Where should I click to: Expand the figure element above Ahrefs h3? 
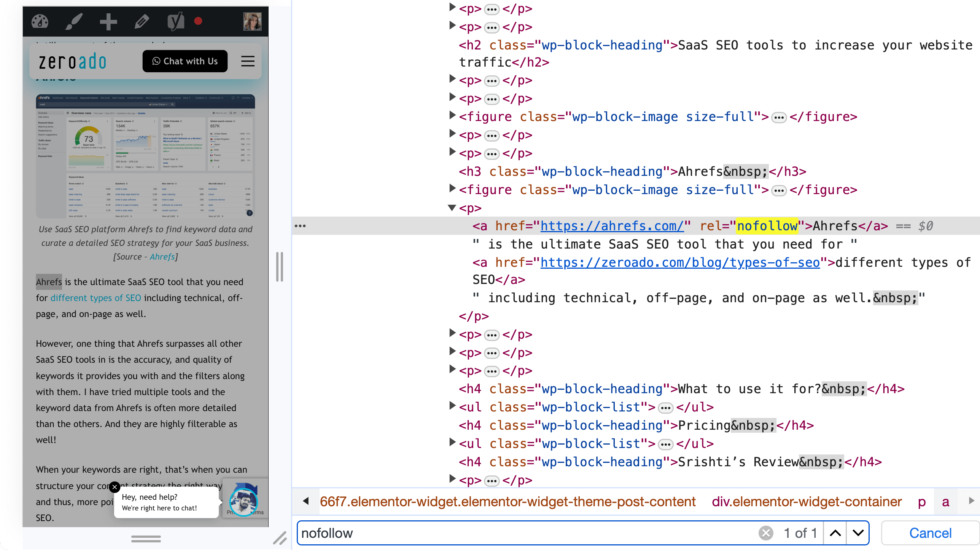tap(452, 115)
